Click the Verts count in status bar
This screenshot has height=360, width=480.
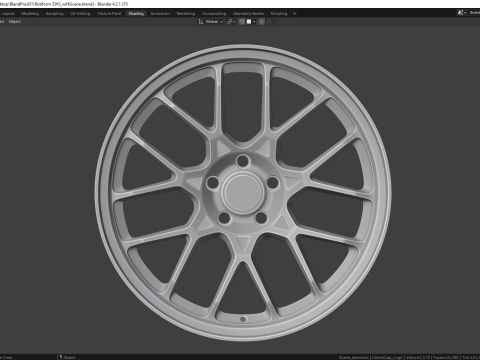(x=418, y=357)
